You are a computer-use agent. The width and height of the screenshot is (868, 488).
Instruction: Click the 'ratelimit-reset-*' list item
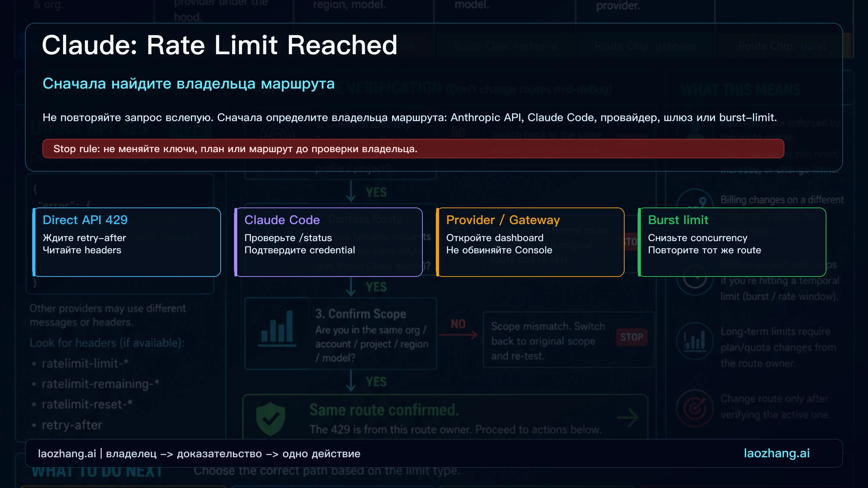click(87, 404)
